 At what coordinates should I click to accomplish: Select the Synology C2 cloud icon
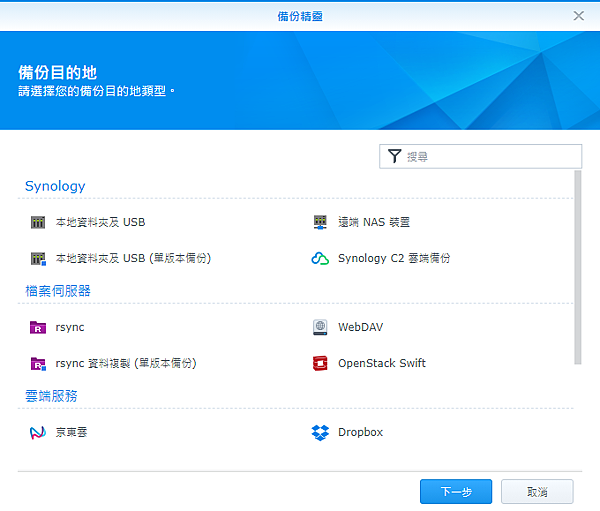click(x=320, y=258)
